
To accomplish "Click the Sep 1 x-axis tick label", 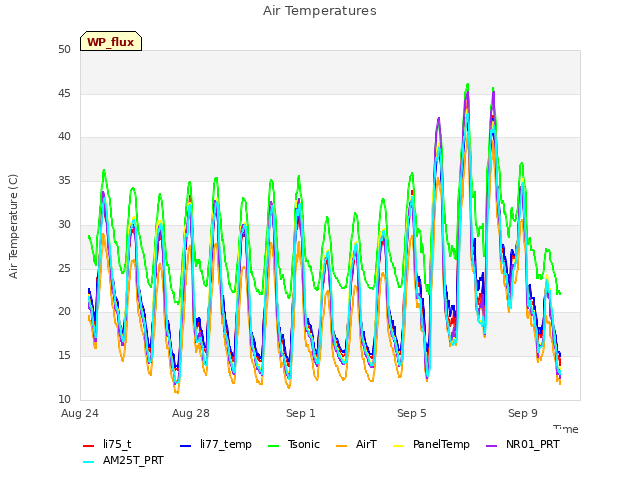I will coord(301,413).
